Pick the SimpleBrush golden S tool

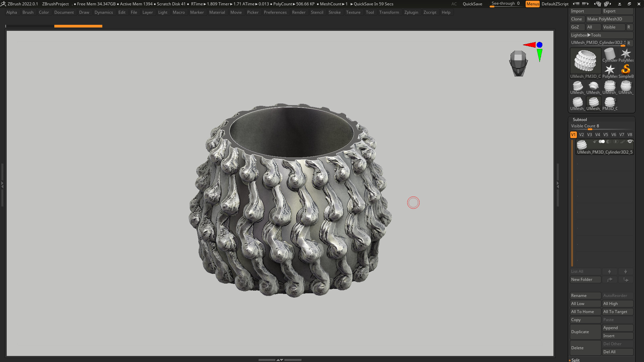(626, 71)
